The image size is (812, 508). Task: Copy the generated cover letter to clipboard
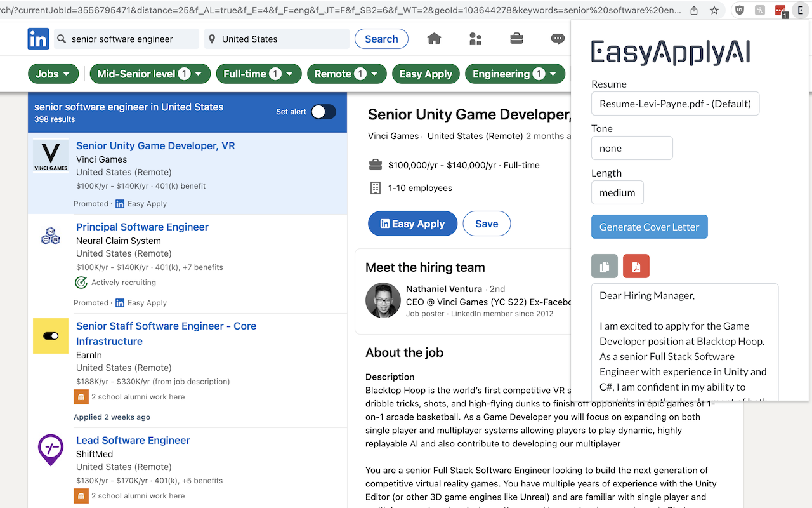(604, 266)
